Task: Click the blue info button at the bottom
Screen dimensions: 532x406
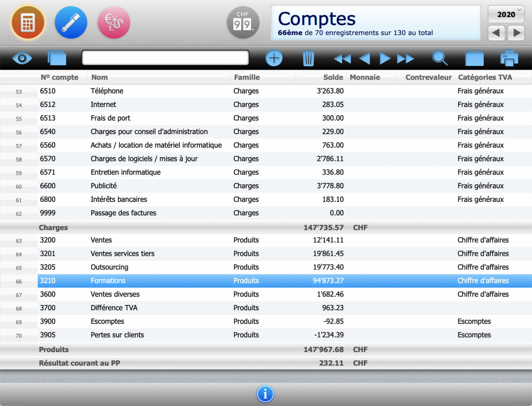Action: tap(265, 394)
